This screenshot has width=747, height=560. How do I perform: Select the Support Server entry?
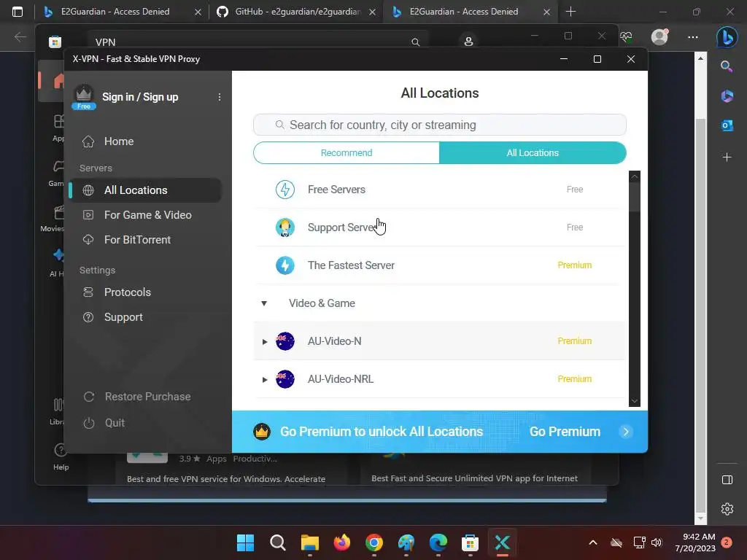pyautogui.click(x=439, y=227)
